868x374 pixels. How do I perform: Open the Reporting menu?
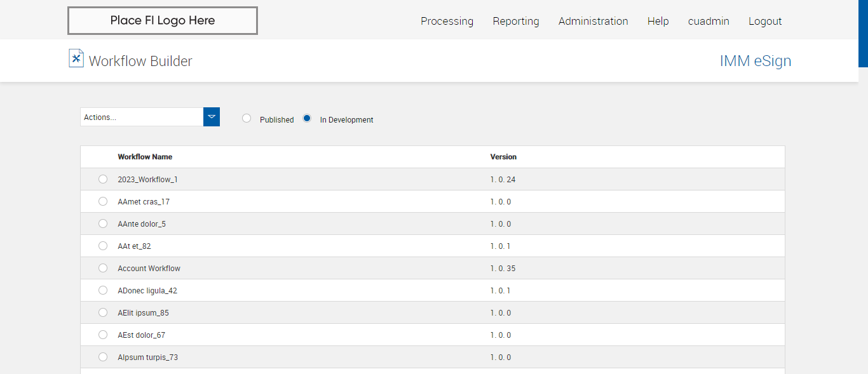(x=516, y=21)
